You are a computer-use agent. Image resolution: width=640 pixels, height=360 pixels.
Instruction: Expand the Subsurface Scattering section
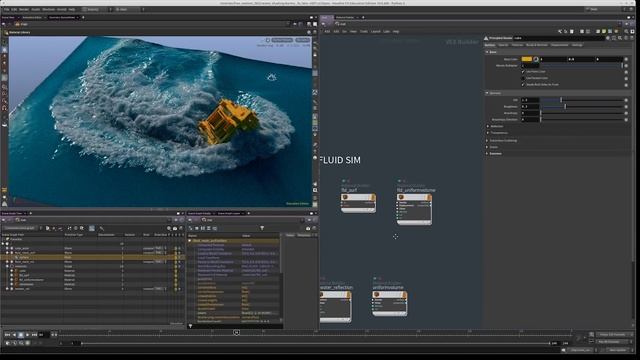coord(488,140)
